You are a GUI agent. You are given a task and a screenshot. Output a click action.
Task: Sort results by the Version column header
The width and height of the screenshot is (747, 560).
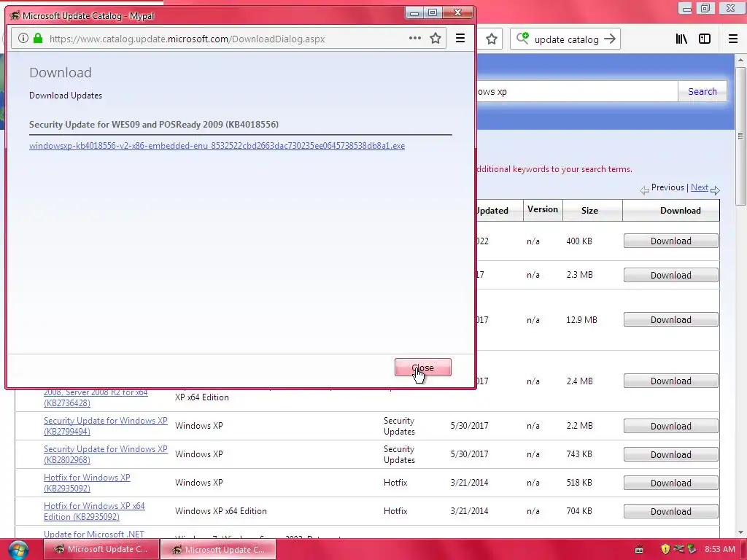point(543,209)
